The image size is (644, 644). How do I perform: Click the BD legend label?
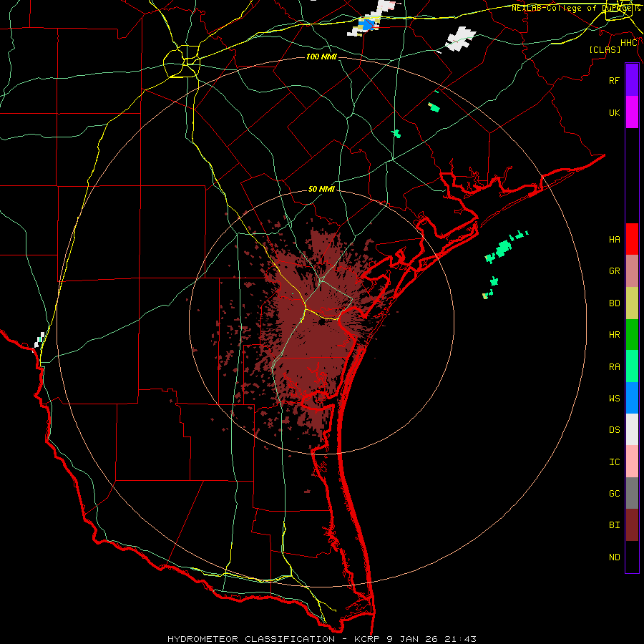click(x=614, y=303)
